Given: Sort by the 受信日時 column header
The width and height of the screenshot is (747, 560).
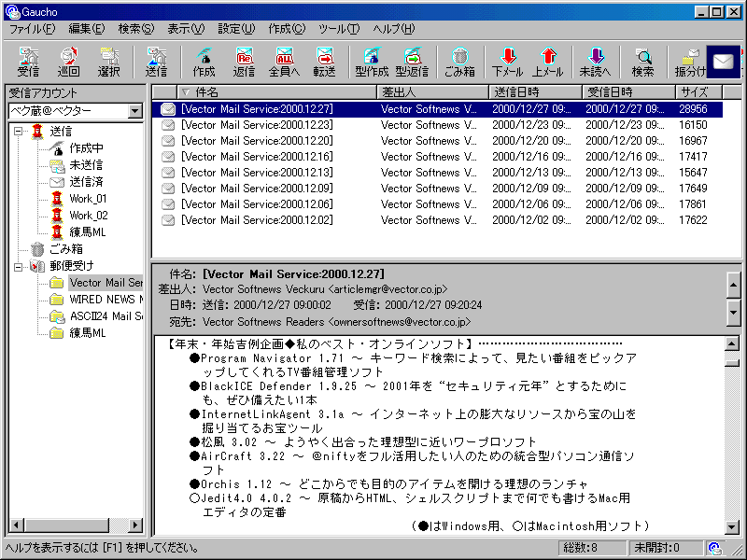Looking at the screenshot, I should 628,91.
